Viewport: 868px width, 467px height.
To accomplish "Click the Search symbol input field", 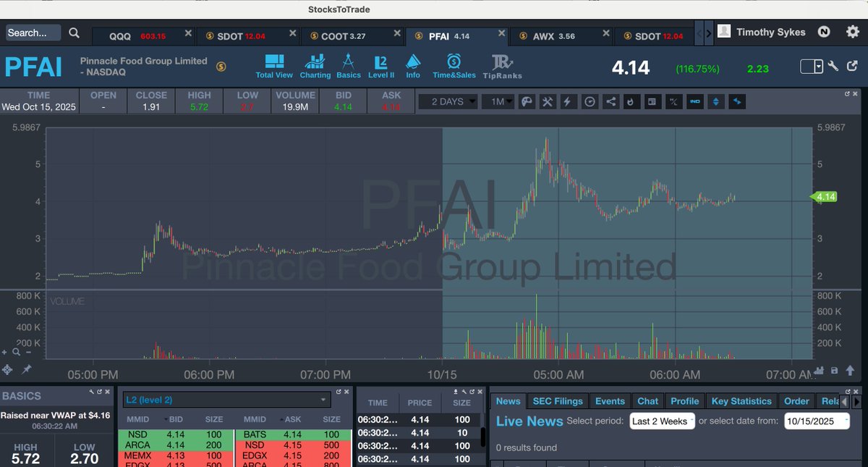I will (34, 33).
